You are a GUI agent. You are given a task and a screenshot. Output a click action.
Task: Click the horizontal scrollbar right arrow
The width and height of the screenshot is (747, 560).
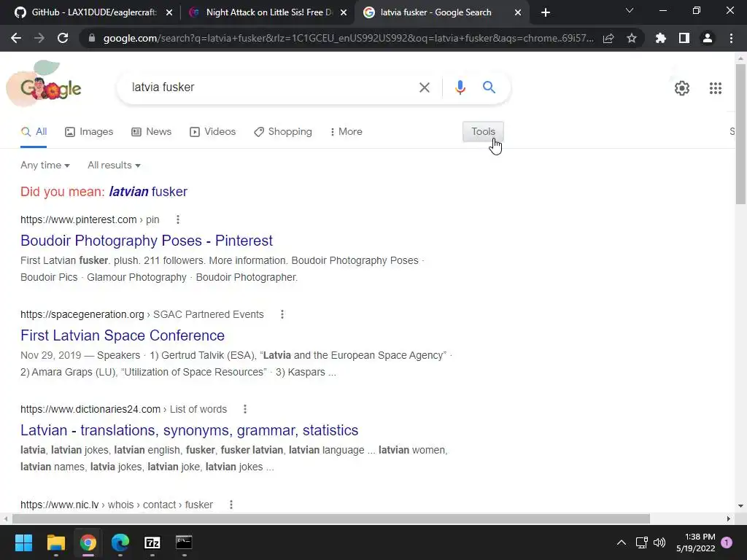729,518
